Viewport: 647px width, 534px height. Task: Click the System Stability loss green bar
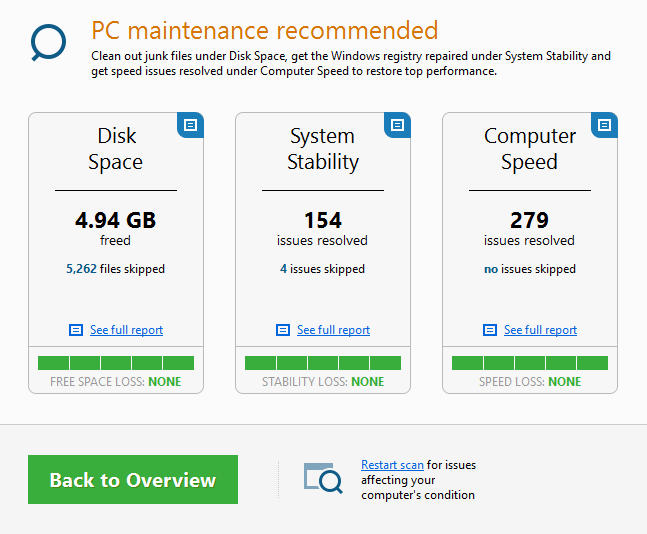point(323,363)
